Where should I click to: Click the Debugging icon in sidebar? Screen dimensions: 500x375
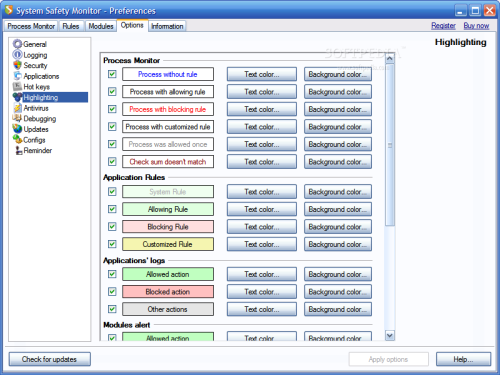pyautogui.click(x=17, y=118)
